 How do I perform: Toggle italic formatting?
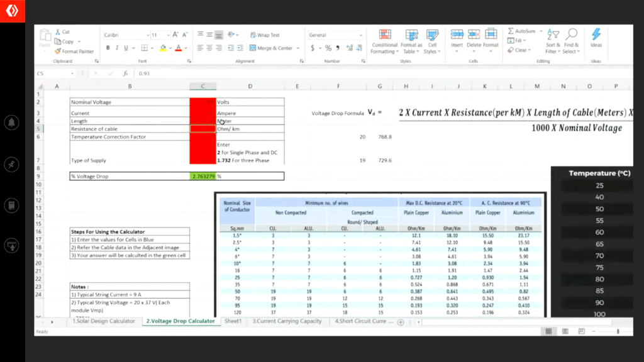click(x=116, y=48)
